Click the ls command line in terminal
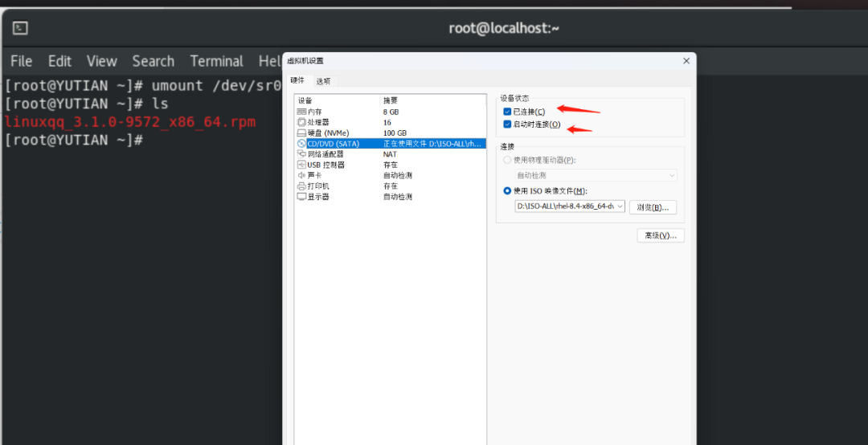868x445 pixels. click(160, 104)
